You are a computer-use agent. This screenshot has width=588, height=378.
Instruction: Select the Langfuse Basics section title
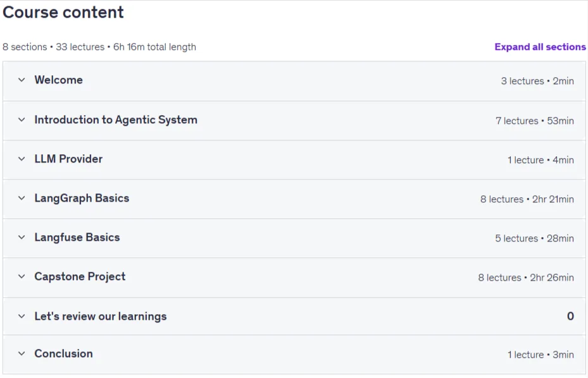tap(77, 238)
